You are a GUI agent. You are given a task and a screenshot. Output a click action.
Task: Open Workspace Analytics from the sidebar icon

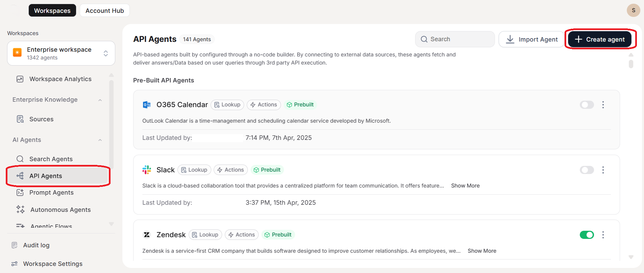tap(20, 79)
